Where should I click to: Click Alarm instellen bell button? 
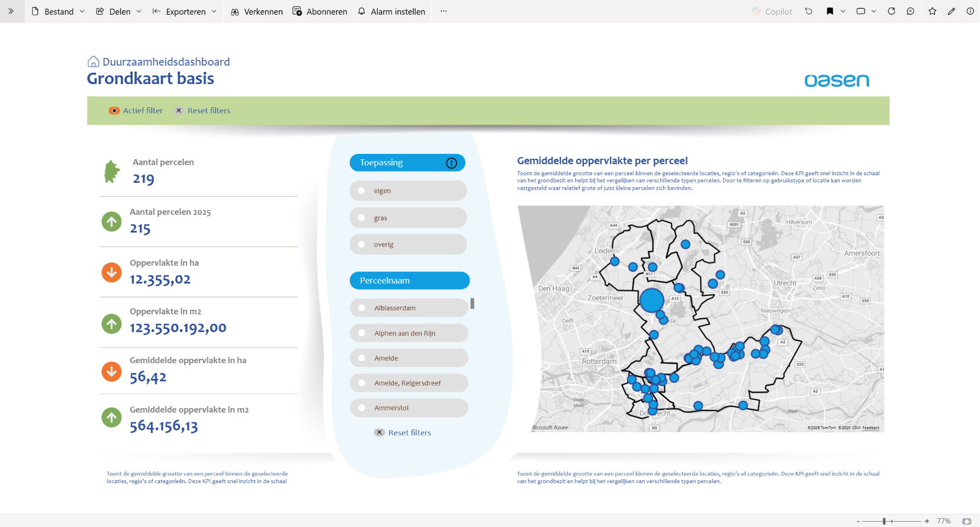(x=391, y=11)
